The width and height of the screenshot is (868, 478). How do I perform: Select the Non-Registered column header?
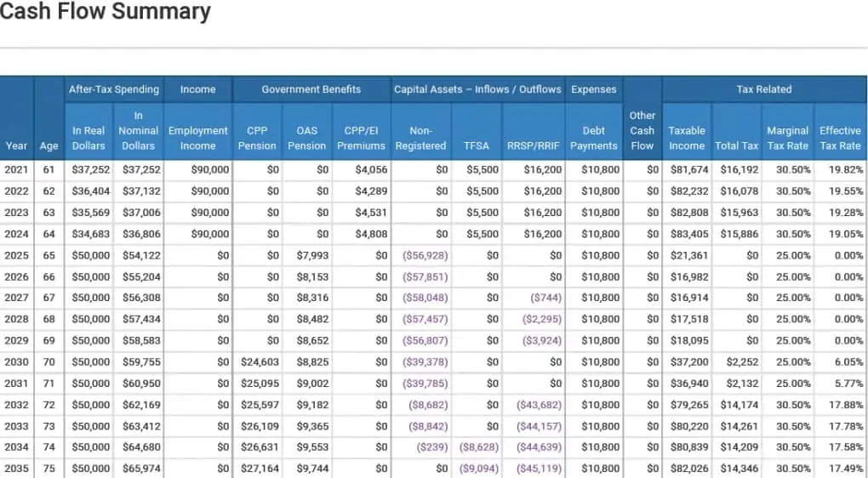(x=420, y=138)
